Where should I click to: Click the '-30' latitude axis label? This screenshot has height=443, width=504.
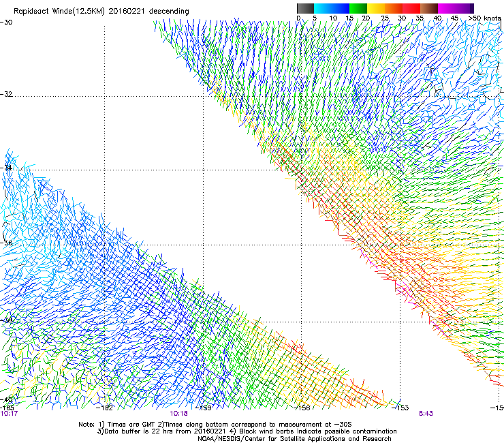(x=6, y=22)
